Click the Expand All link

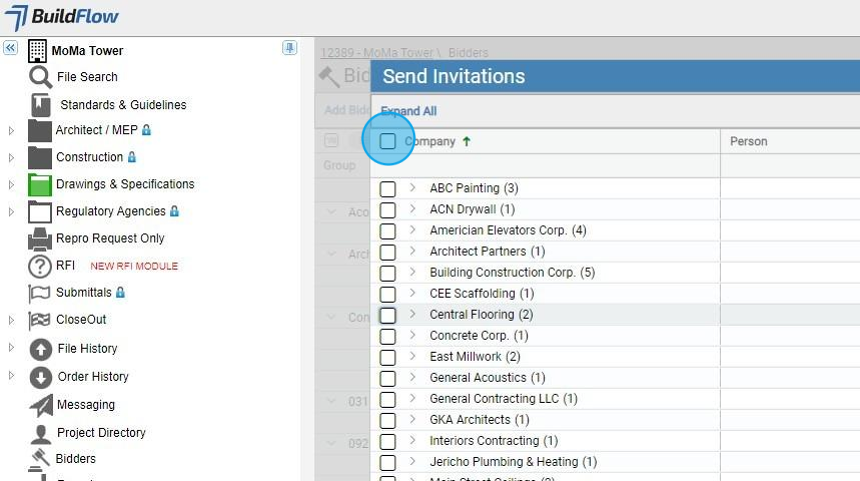[409, 111]
